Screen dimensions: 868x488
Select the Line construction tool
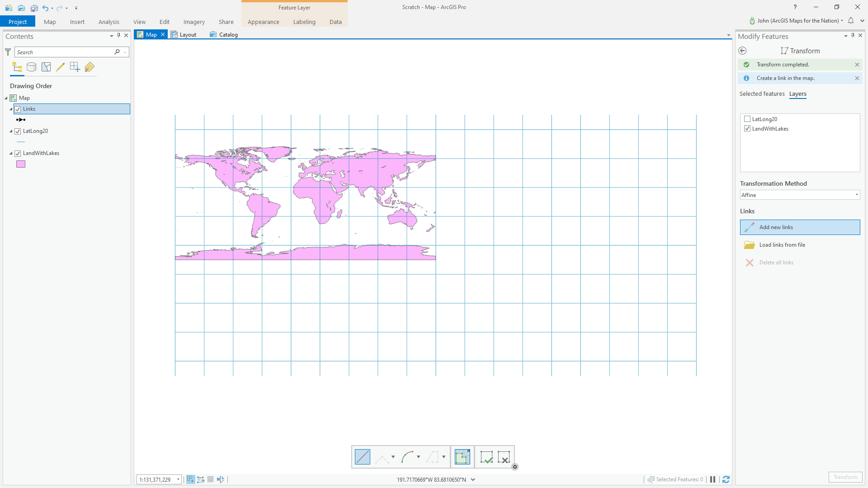pos(362,457)
